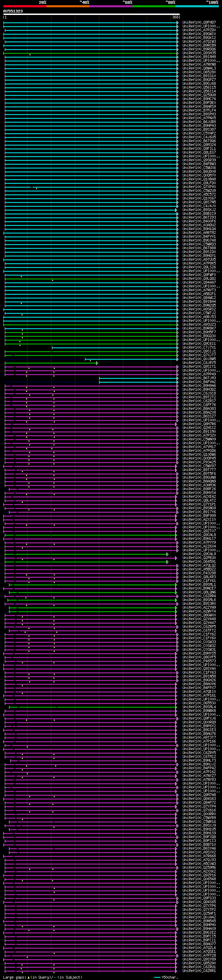
Task: Open hit UniRef100_Q9SH35
Action: pyautogui.click(x=199, y=53)
